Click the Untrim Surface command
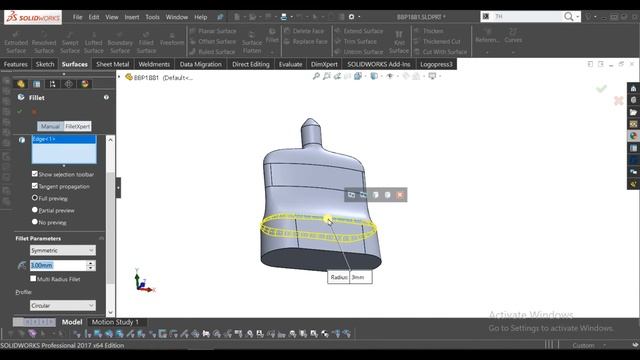 click(359, 52)
